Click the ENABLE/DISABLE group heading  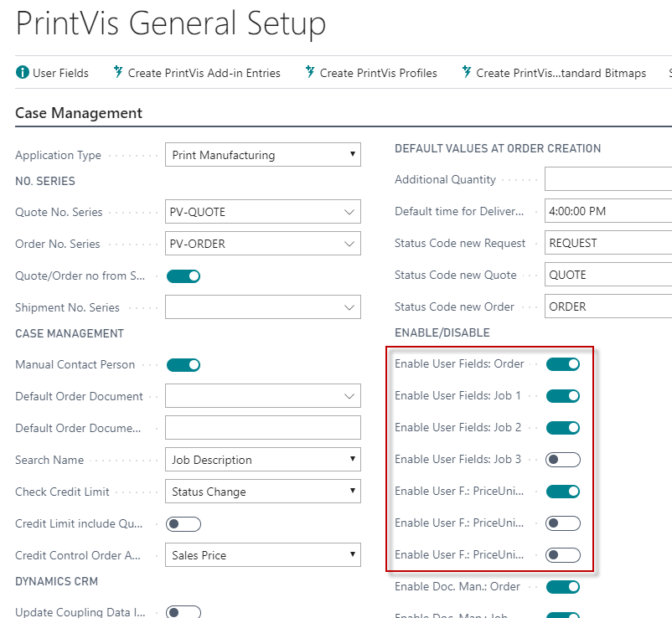click(442, 332)
